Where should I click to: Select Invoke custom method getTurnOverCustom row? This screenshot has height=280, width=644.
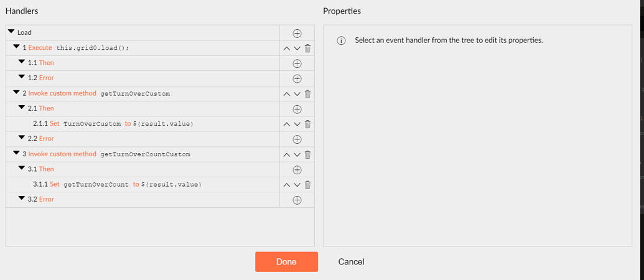tap(142, 93)
